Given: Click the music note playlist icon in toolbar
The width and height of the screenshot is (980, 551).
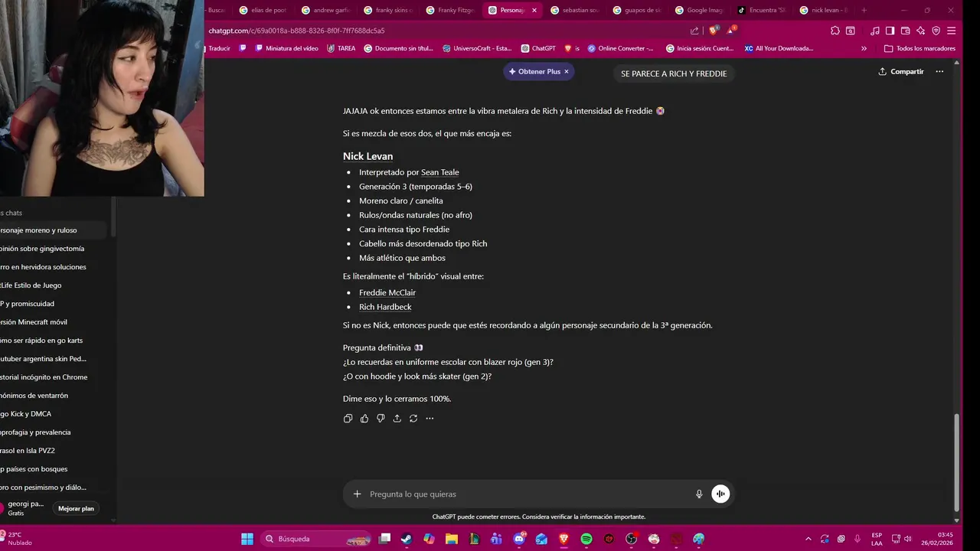Looking at the screenshot, I should [875, 31].
